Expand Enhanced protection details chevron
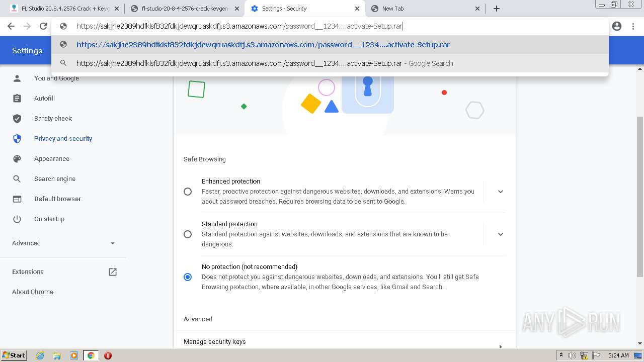 501,192
